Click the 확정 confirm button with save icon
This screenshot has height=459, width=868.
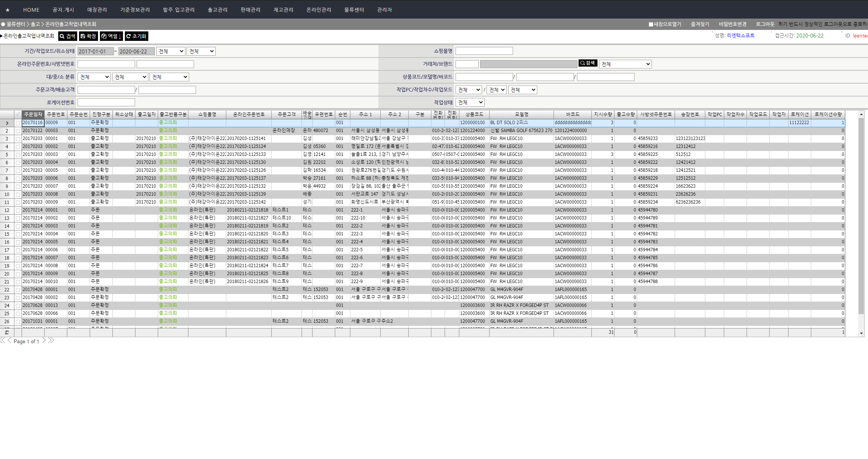pos(88,36)
